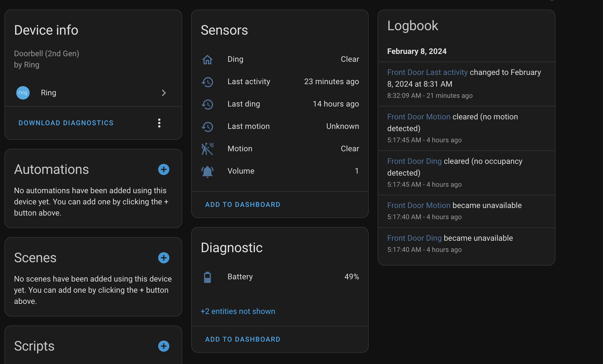The height and width of the screenshot is (364, 603).
Task: Open Front Door Ding entity
Action: pyautogui.click(x=414, y=161)
